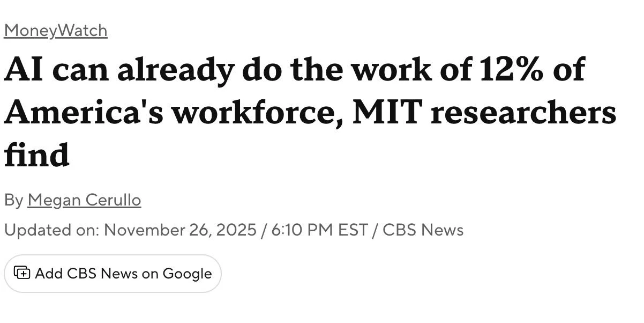Click "CBS News" in the dateline
This screenshot has height=323, width=644.
(423, 230)
